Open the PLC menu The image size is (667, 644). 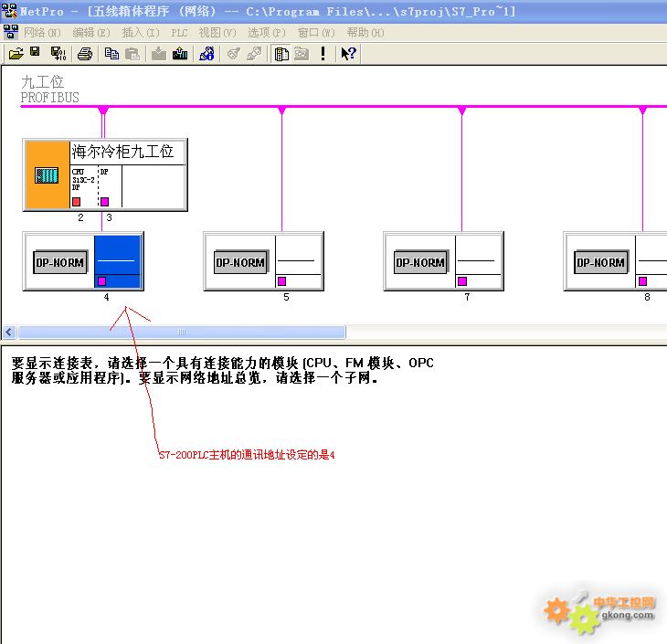point(179,33)
